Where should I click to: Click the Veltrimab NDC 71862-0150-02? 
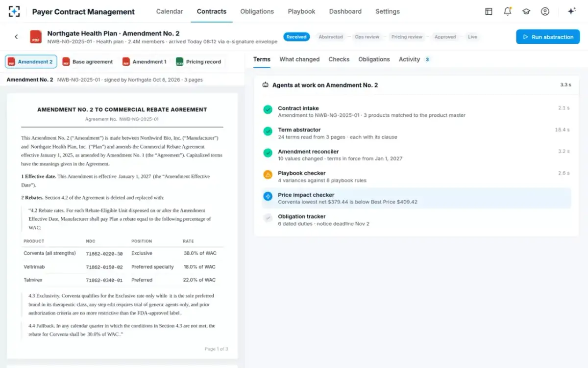tap(104, 267)
